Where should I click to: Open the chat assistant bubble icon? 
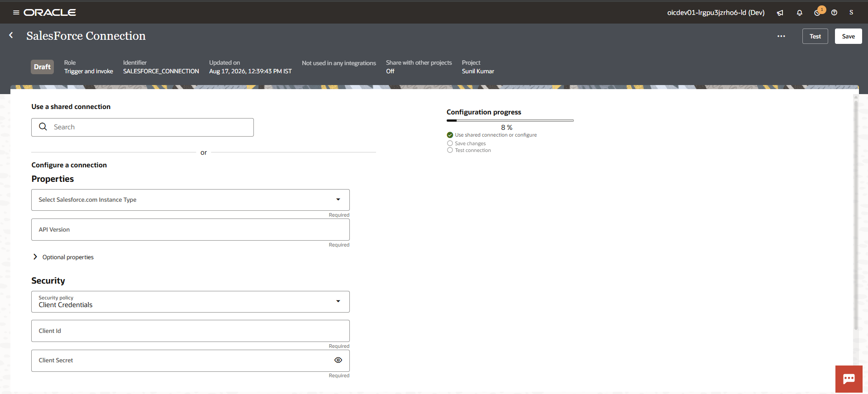pos(849,379)
